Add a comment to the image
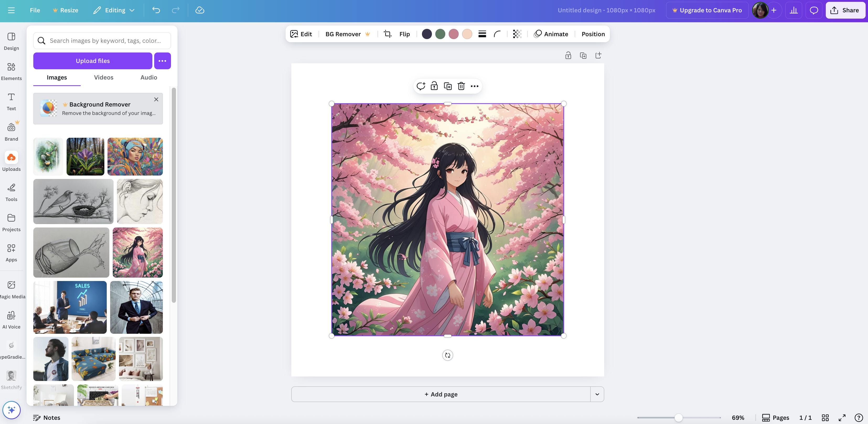 point(421,86)
